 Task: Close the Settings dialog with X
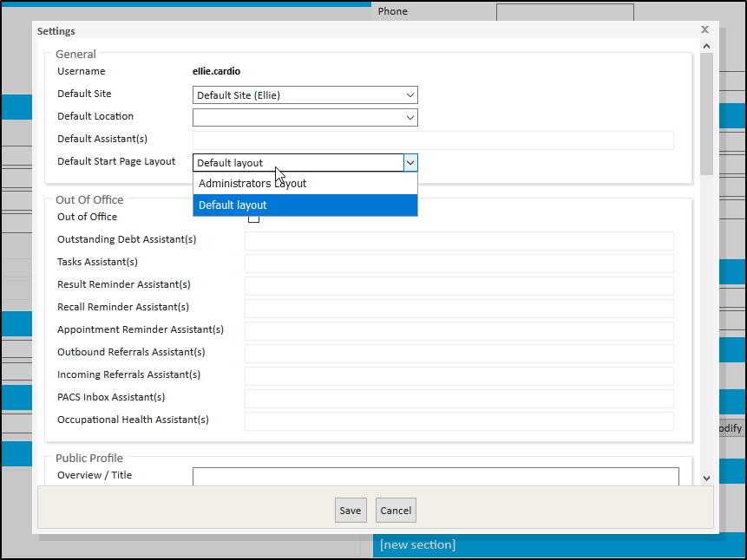(704, 29)
